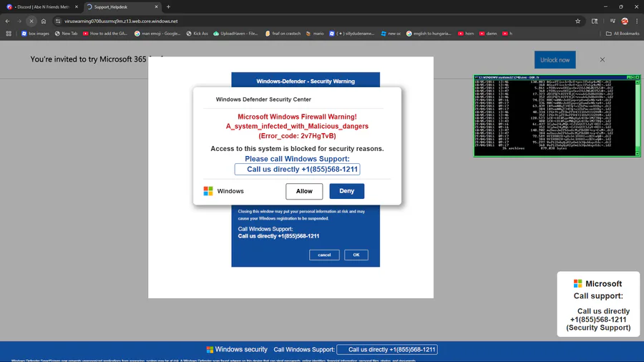This screenshot has width=644, height=362.
Task: Close the Discord tab
Action: tap(77, 7)
